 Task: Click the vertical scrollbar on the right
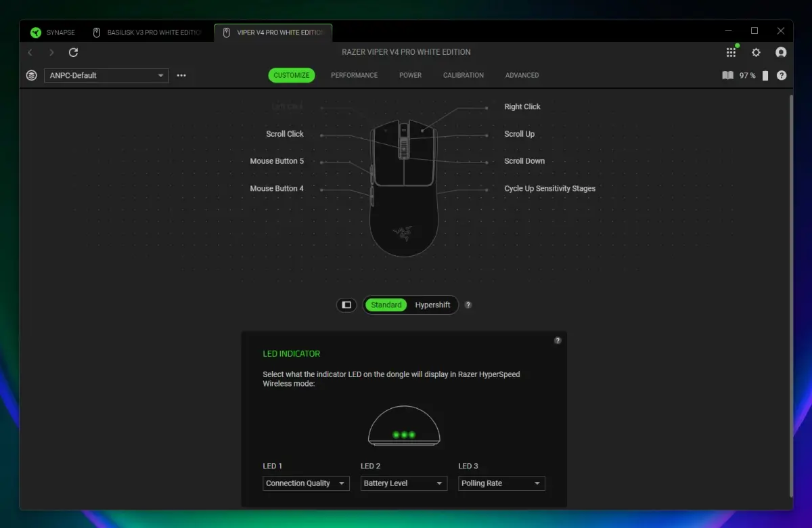(x=790, y=296)
